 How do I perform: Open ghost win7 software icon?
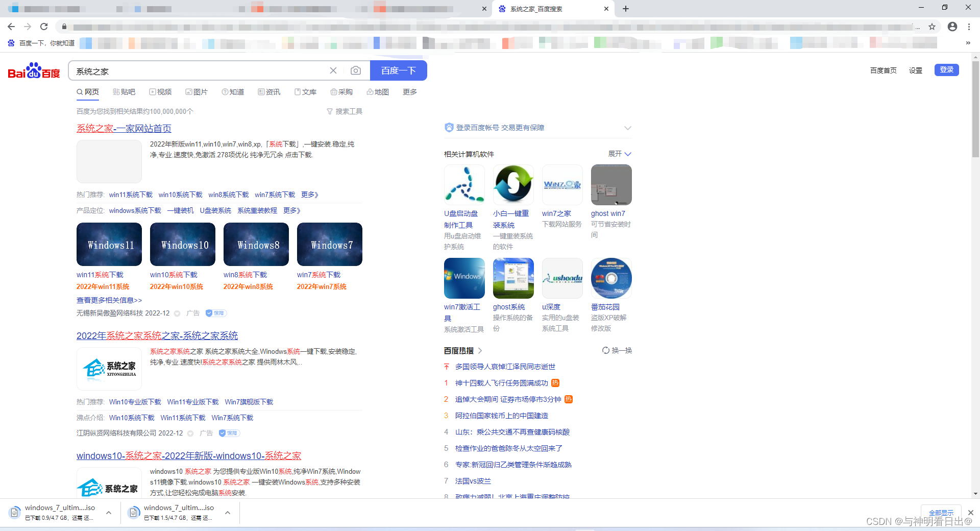click(611, 184)
